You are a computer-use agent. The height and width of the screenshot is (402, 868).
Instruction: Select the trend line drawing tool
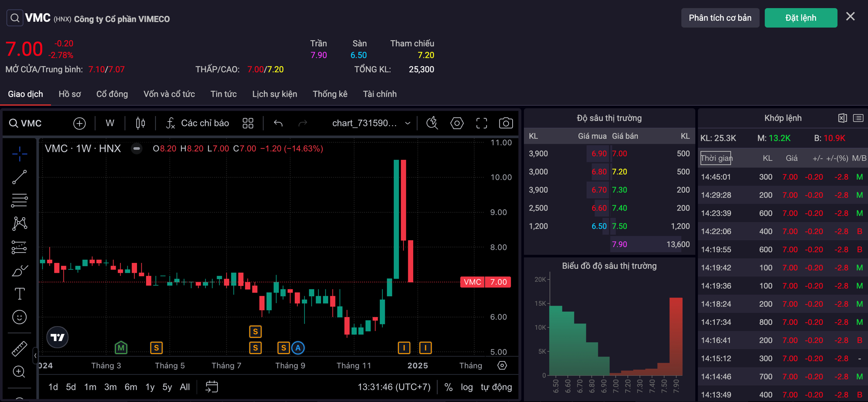(x=19, y=177)
